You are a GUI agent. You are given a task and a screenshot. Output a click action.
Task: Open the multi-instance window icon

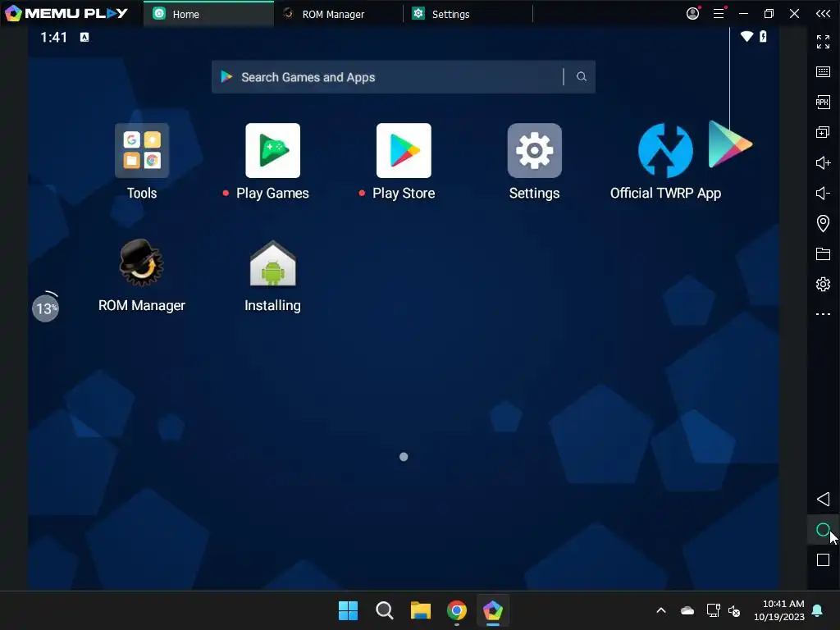point(823,132)
